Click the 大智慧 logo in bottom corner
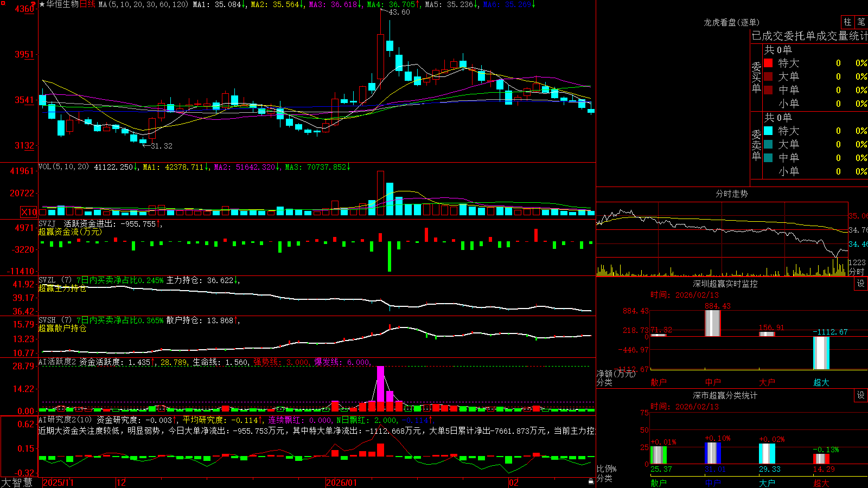This screenshot has height=488, width=868. (x=17, y=483)
